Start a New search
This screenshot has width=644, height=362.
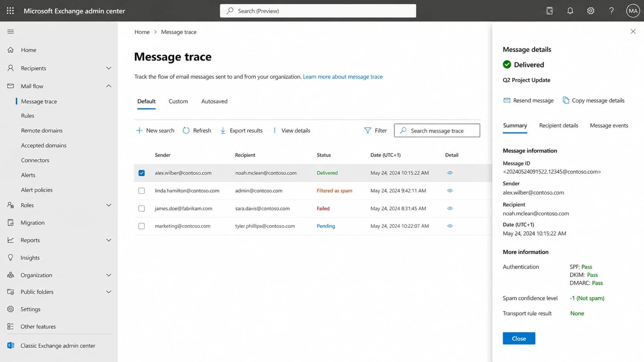click(x=155, y=130)
